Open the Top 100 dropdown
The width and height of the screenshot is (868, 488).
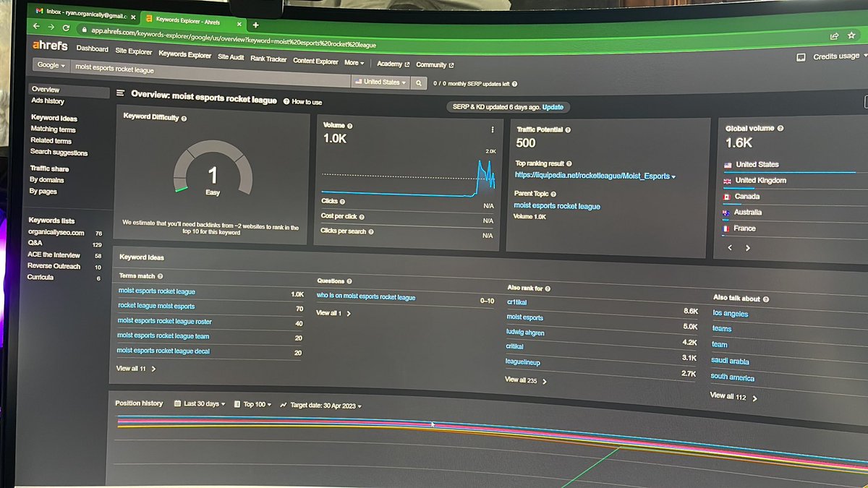pyautogui.click(x=252, y=405)
